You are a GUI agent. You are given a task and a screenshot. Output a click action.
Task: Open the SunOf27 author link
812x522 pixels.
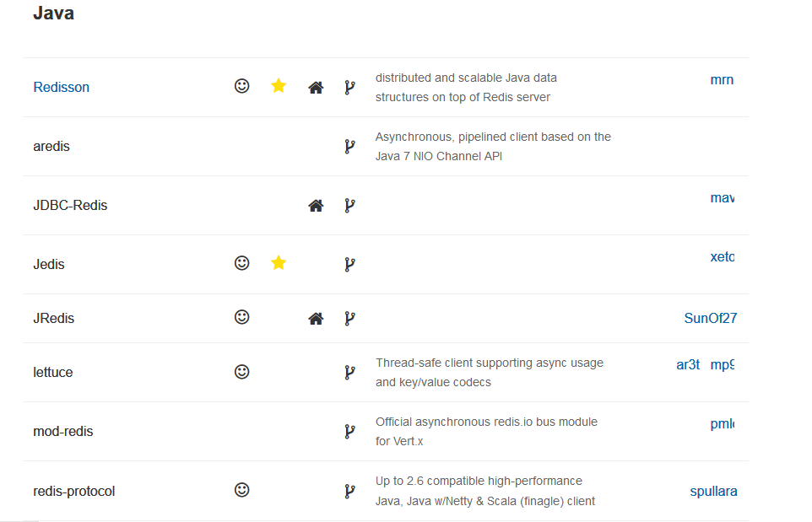[710, 318]
